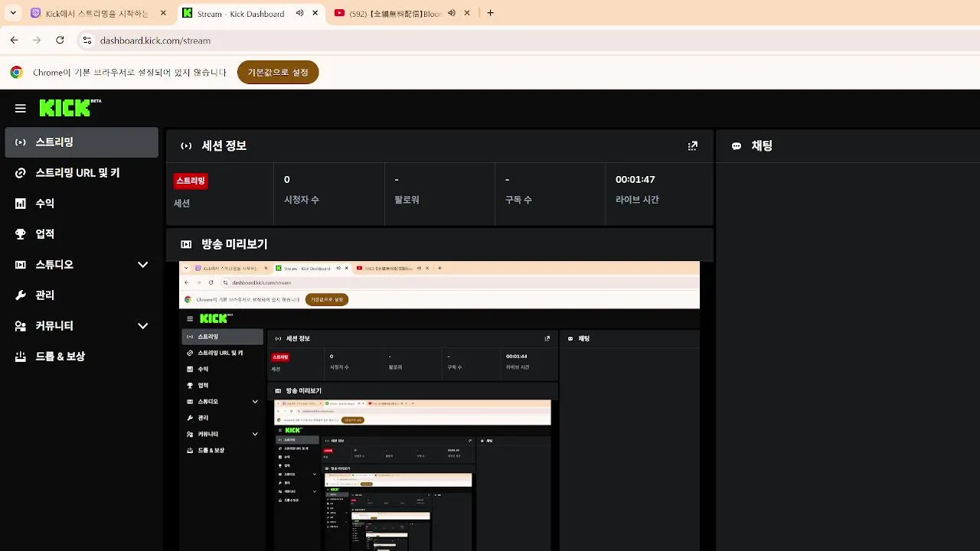The width and height of the screenshot is (980, 551).
Task: Switch to the Kick에서 스트리밍을 시작하는 tab
Action: (99, 13)
